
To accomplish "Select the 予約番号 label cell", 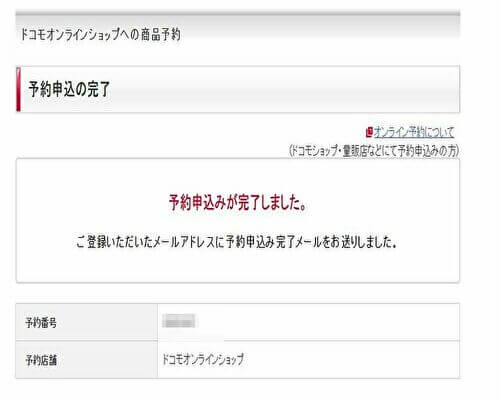I will point(87,322).
